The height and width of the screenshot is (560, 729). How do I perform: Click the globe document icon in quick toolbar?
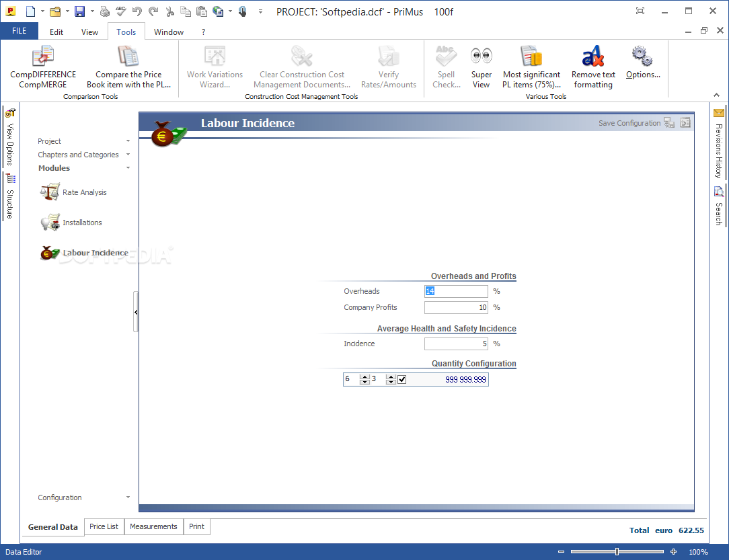pos(218,11)
